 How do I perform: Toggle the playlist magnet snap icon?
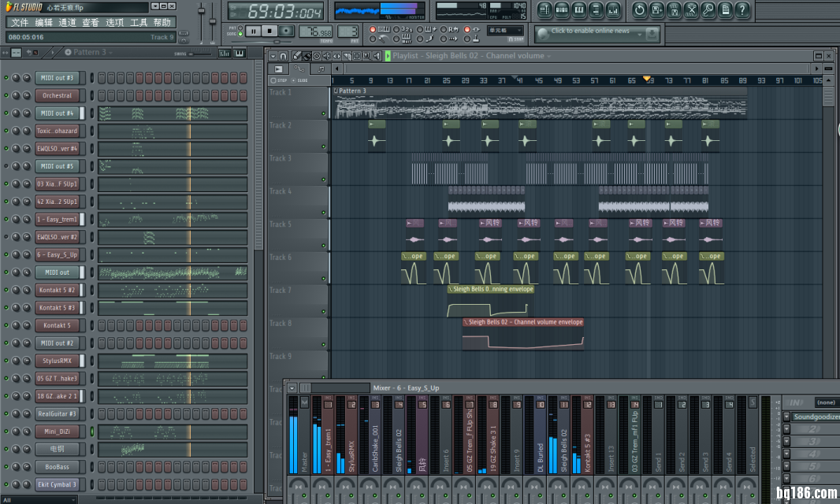click(x=284, y=56)
